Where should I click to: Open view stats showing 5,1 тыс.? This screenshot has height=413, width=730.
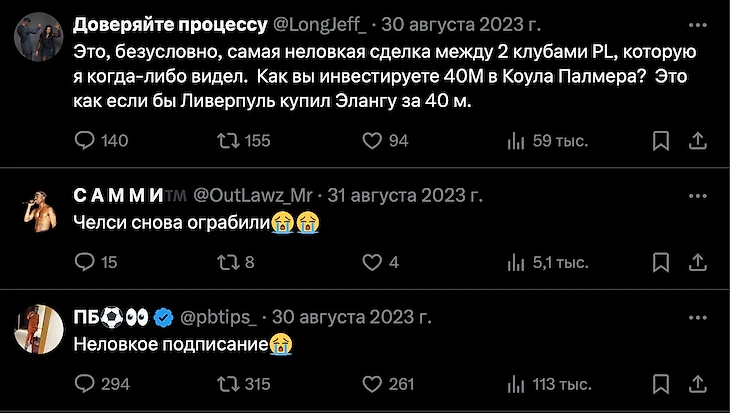[516, 262]
